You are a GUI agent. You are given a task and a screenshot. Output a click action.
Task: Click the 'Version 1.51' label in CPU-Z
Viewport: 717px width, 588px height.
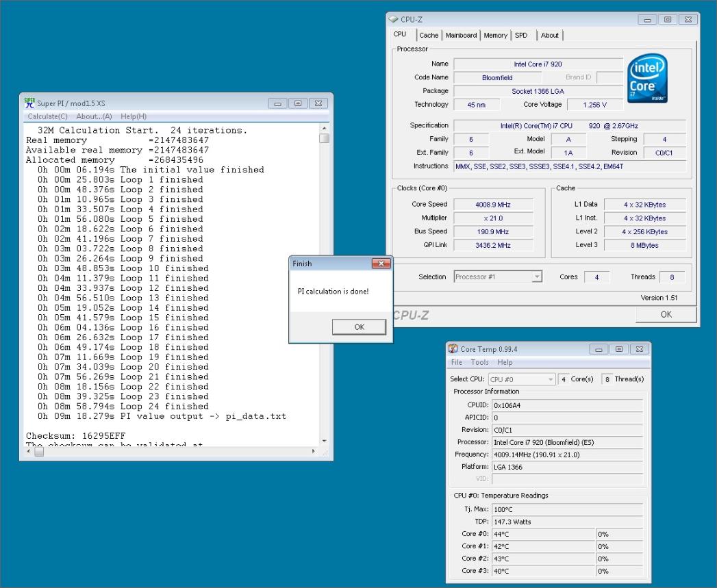[659, 298]
